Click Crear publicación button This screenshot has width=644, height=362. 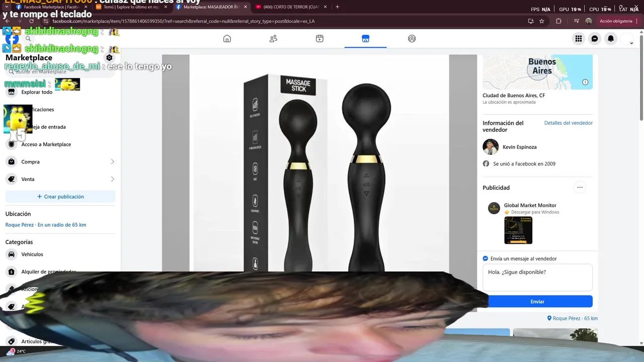(60, 197)
